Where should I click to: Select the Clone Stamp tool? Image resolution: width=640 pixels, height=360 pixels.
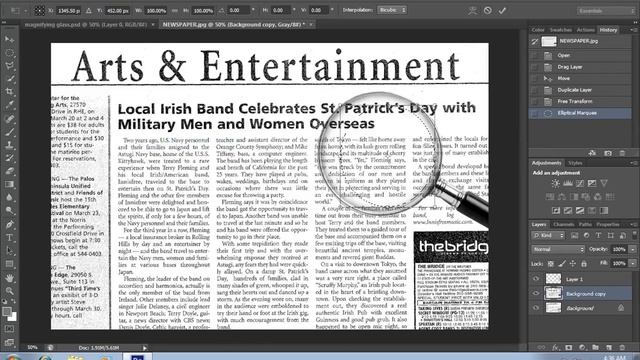(x=9, y=144)
